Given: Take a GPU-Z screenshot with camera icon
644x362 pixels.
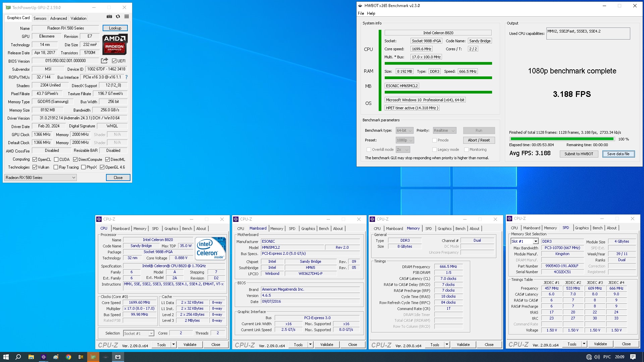Looking at the screenshot, I should (x=109, y=16).
